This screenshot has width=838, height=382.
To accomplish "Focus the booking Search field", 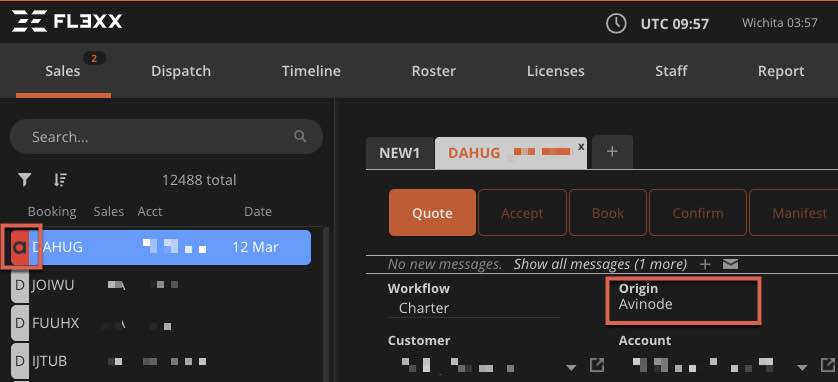I will point(166,137).
